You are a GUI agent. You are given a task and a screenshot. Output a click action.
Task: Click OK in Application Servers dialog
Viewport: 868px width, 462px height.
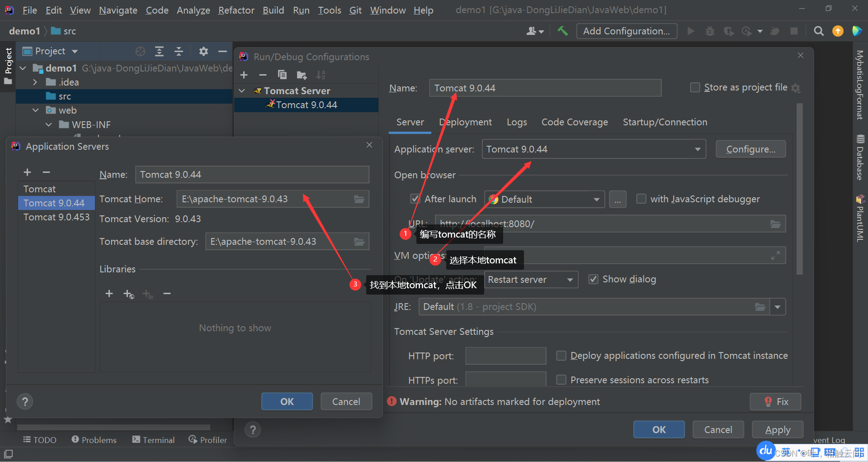pyautogui.click(x=287, y=401)
